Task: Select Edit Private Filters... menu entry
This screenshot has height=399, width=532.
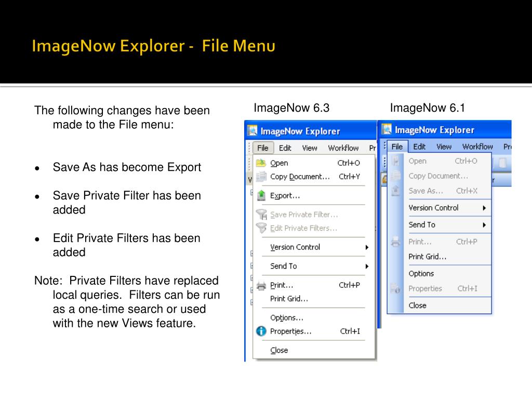Action: [314, 228]
